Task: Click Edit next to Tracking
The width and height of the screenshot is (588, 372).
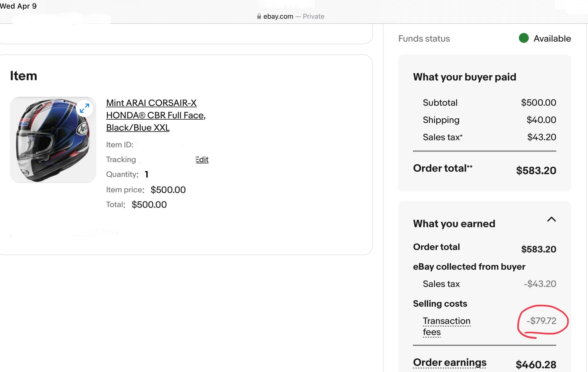Action: pyautogui.click(x=202, y=159)
